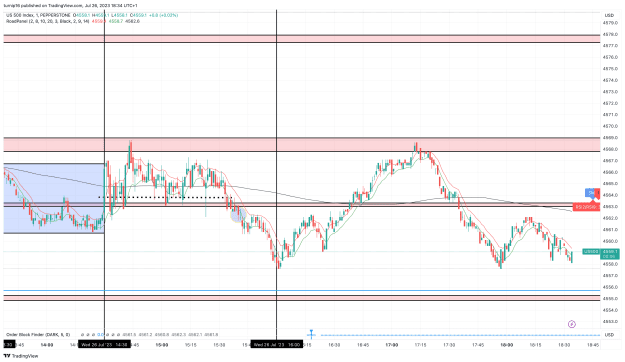Screen dimensions: 625x362
Task: Click the '4567.0' price axis label
Action: [610, 161]
